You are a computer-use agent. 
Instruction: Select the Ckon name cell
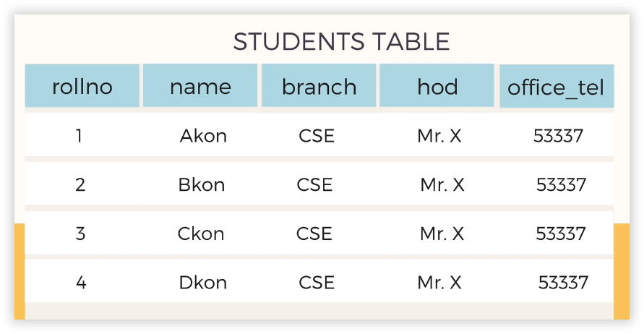(x=201, y=234)
